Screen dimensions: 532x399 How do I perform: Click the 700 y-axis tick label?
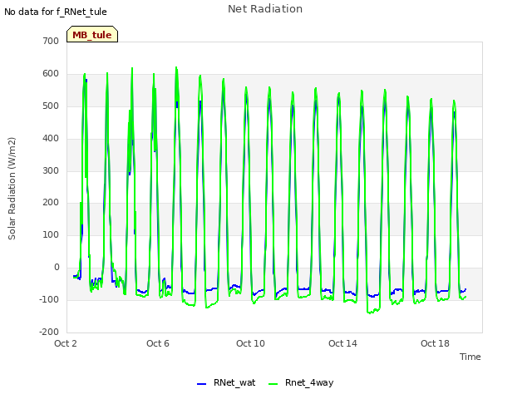pyautogui.click(x=51, y=41)
